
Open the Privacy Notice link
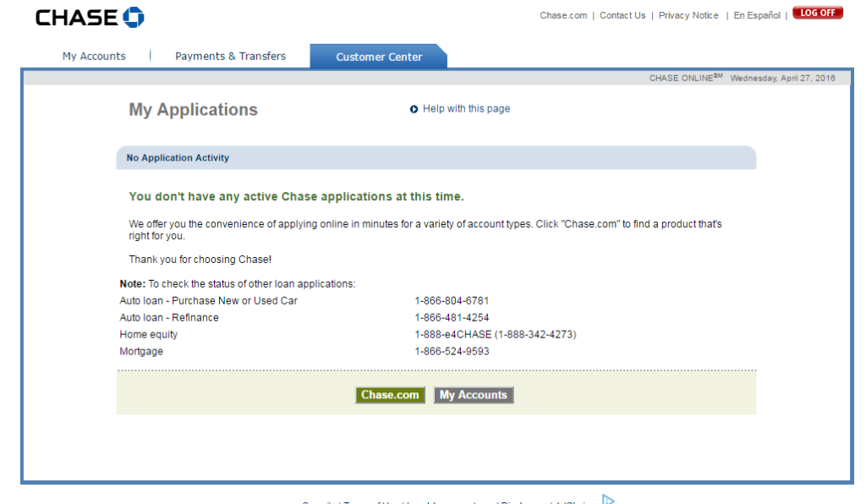click(x=688, y=15)
